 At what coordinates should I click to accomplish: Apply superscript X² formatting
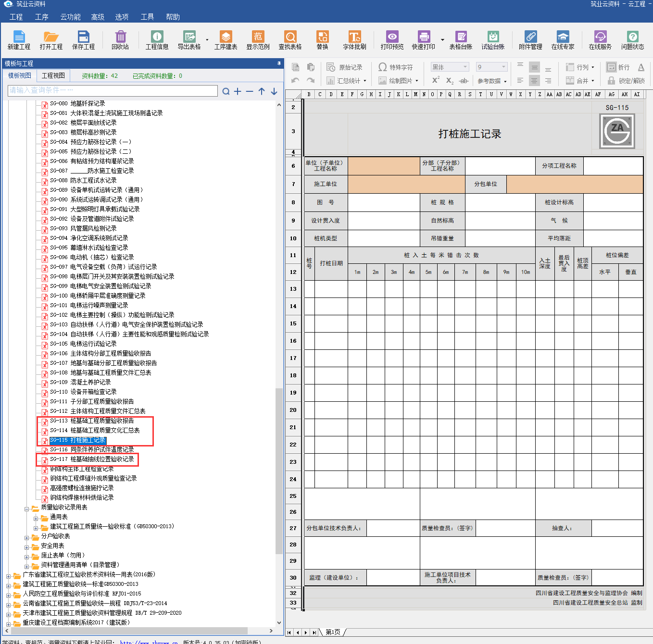click(x=436, y=80)
